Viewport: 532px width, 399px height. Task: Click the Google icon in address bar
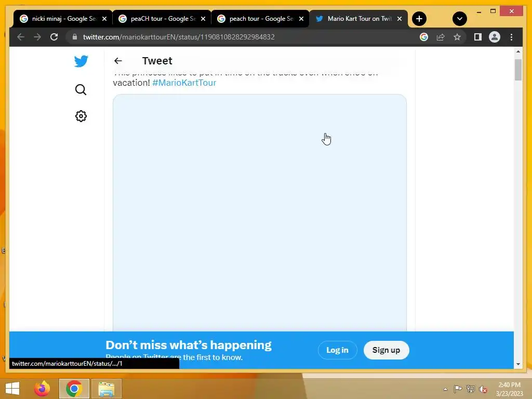pos(424,37)
